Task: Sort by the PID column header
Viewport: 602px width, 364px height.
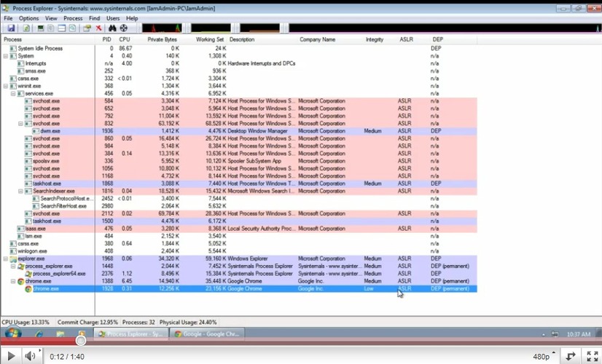Action: pos(105,39)
